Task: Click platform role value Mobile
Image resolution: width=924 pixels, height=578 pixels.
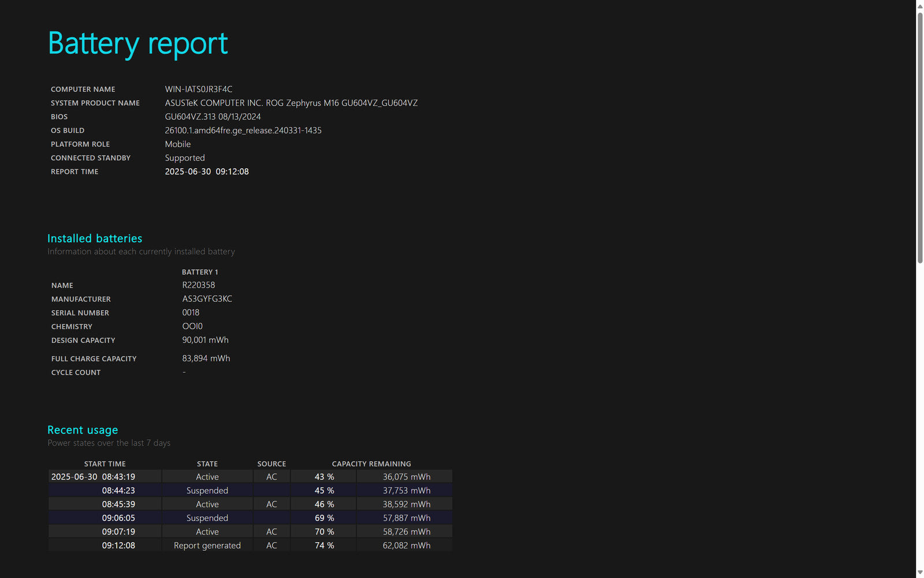Action: coord(178,144)
